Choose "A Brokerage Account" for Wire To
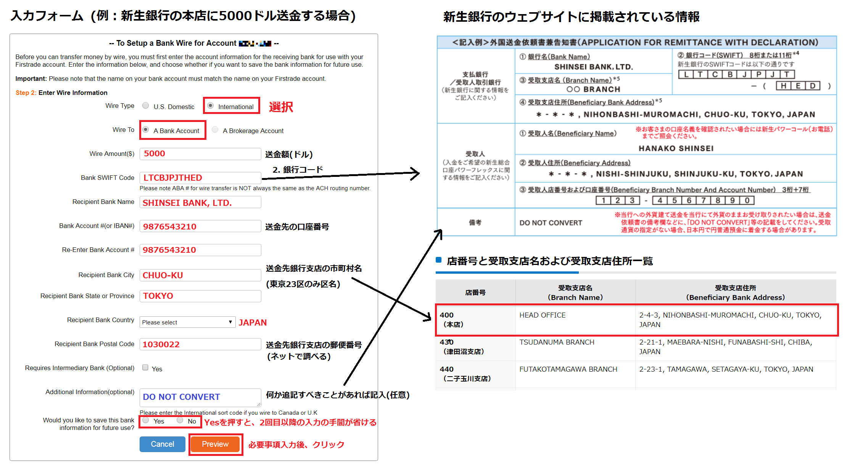Image resolution: width=868 pixels, height=470 pixels. 215,130
